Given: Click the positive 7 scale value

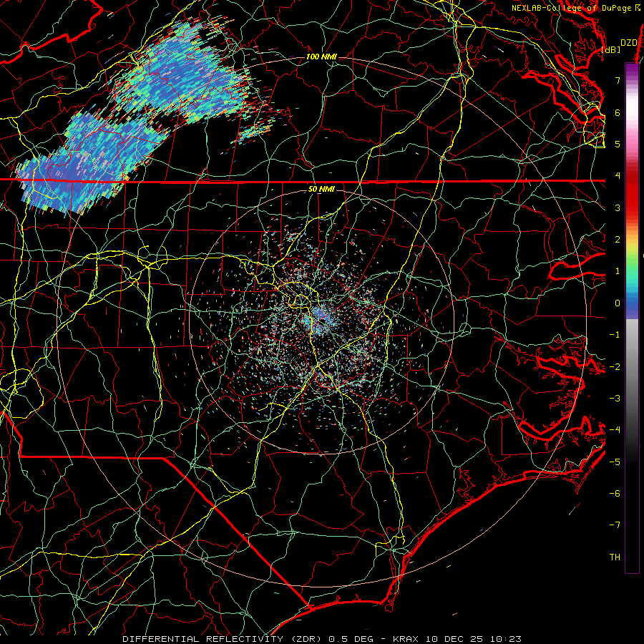Looking at the screenshot, I should coord(618,80).
